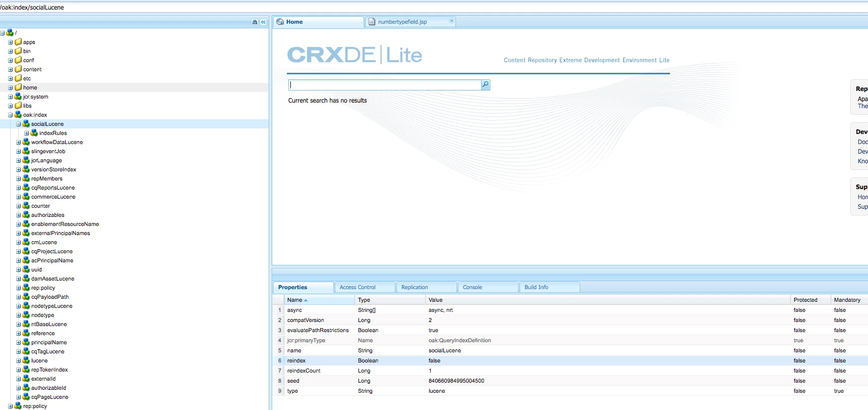Click the reindexCount property name
The width and height of the screenshot is (868, 410).
pos(304,371)
